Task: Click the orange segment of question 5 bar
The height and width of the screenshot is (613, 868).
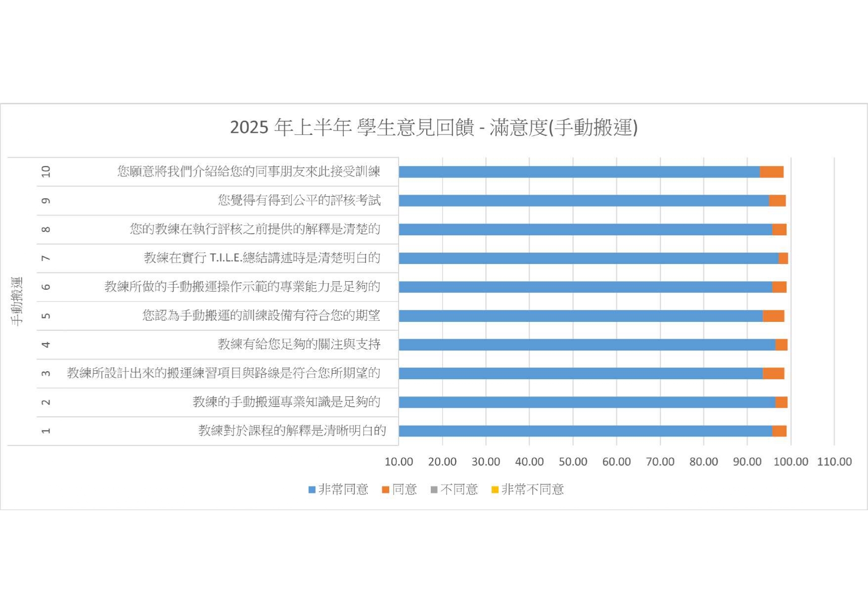Action: pyautogui.click(x=773, y=316)
